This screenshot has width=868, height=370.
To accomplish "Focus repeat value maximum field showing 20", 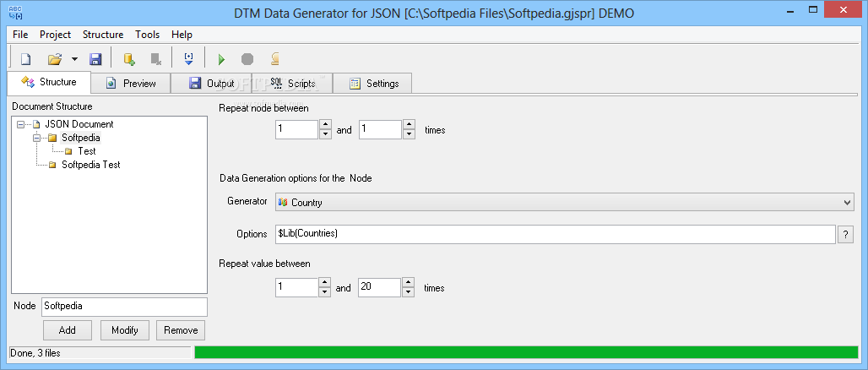I will pyautogui.click(x=379, y=287).
